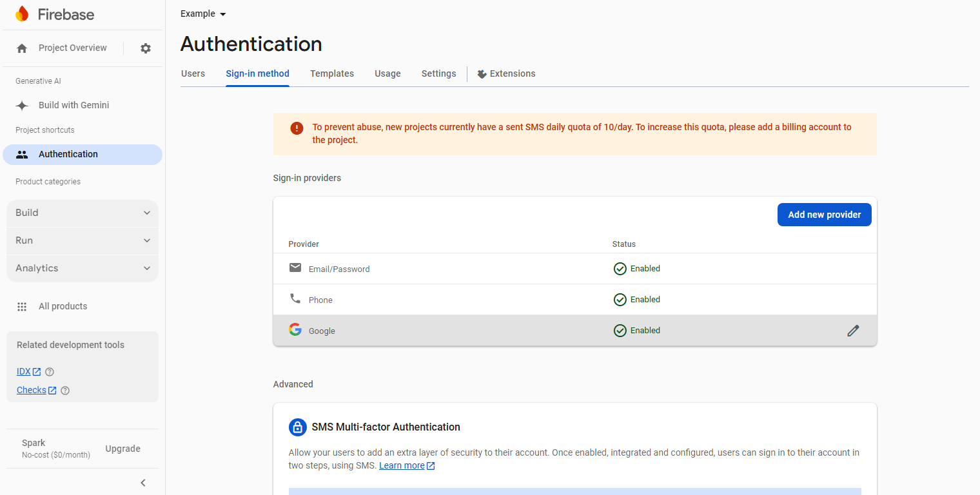980x495 pixels.
Task: Click the Status column header
Action: point(624,244)
